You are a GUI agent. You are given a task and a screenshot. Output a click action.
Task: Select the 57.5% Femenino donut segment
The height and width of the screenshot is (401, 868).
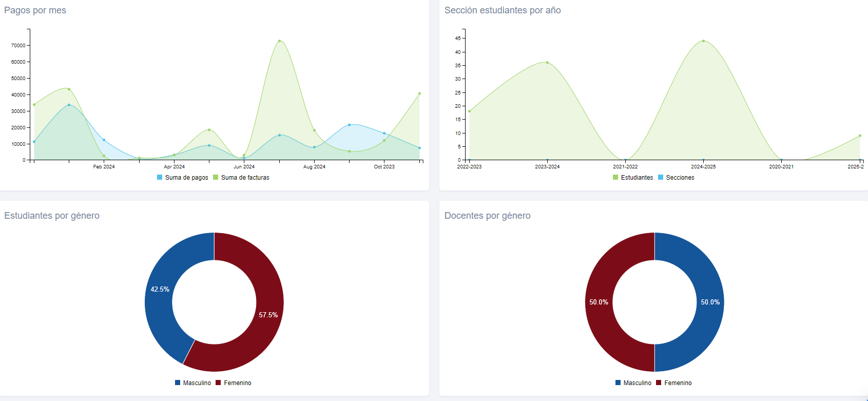(x=268, y=315)
